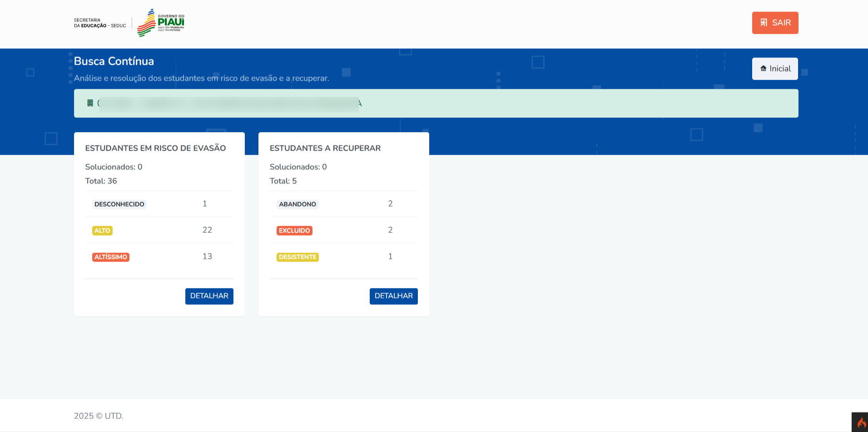Click the Secretaria da Educação SEDUC logo text

coord(100,23)
